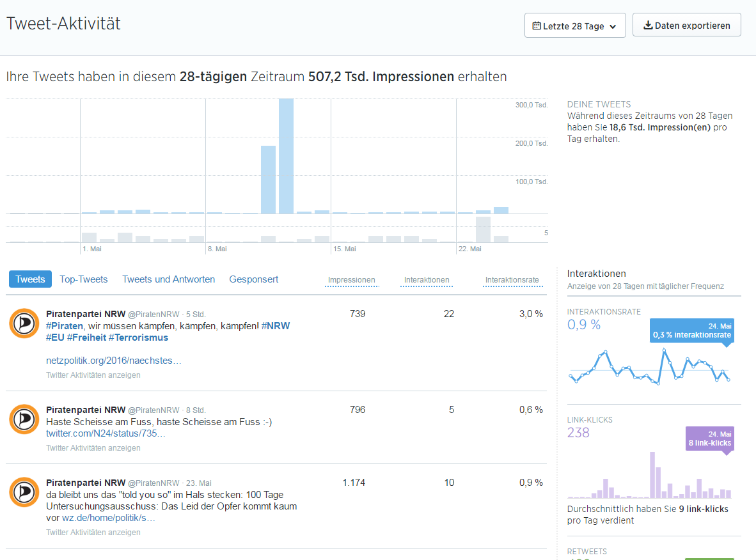
Task: Click Piratenpartei avatar on first tweet
Action: coord(24,323)
